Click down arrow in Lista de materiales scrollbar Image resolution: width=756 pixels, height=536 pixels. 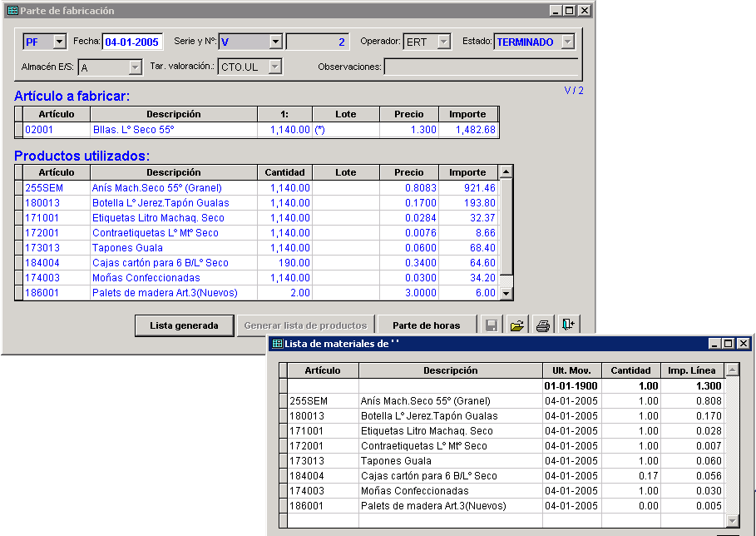pos(732,520)
